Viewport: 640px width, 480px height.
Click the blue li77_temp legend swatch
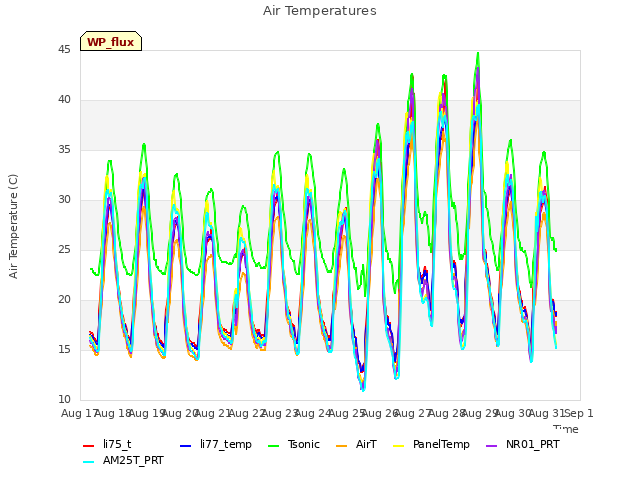point(186,445)
